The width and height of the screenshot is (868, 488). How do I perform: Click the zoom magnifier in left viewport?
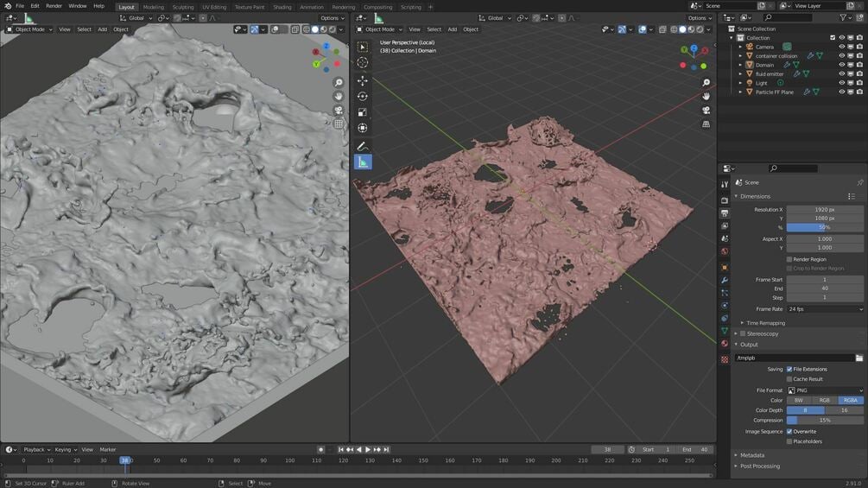click(x=339, y=82)
